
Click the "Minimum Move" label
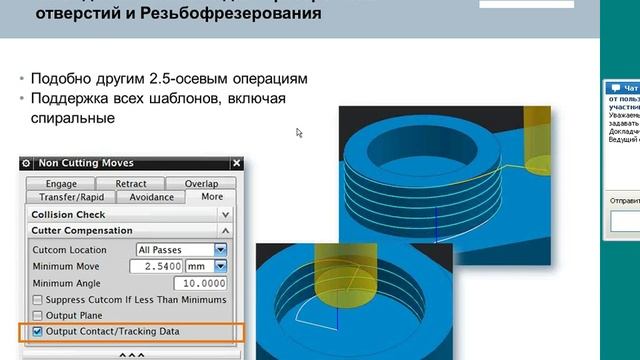pyautogui.click(x=66, y=267)
